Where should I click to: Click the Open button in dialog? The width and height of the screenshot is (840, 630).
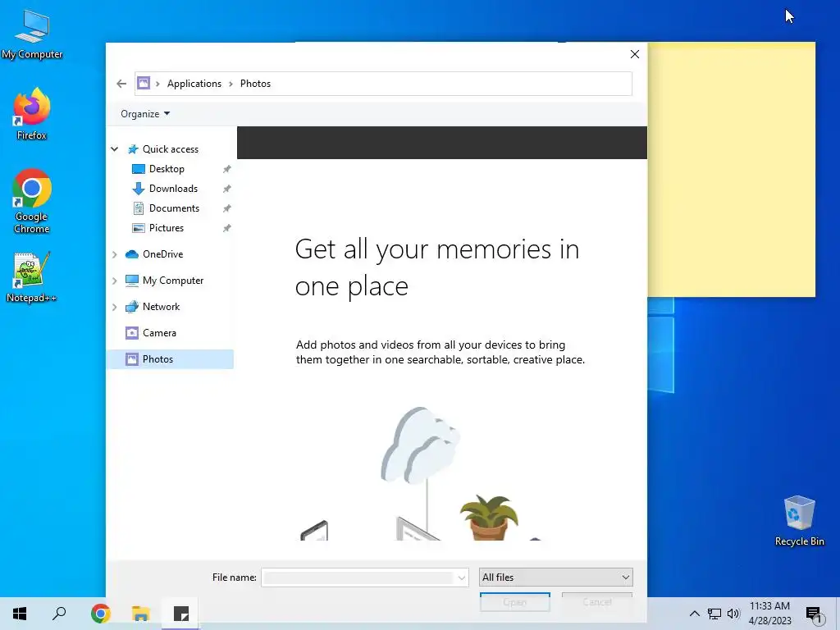tap(515, 602)
